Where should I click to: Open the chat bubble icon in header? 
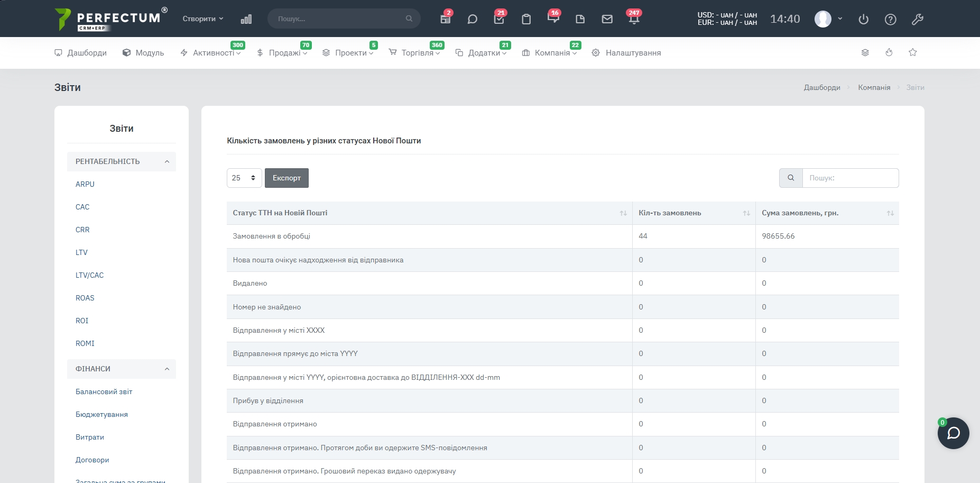[x=473, y=19]
